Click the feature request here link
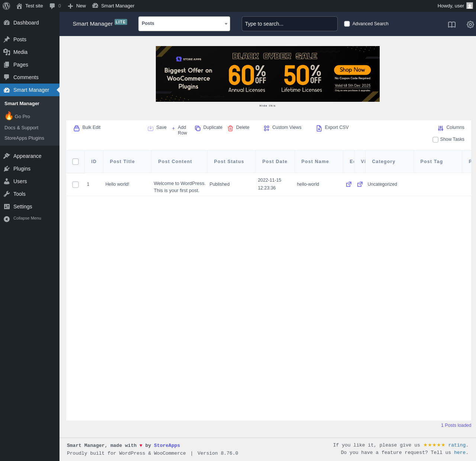 [x=460, y=452]
